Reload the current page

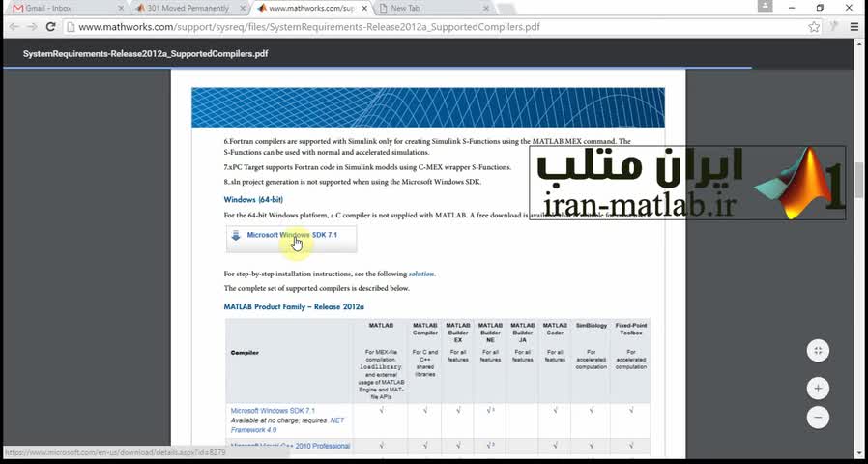coord(50,26)
